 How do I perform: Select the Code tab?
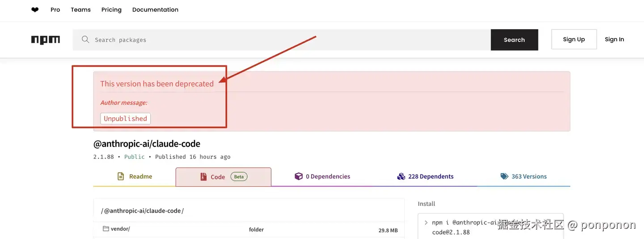pyautogui.click(x=224, y=177)
